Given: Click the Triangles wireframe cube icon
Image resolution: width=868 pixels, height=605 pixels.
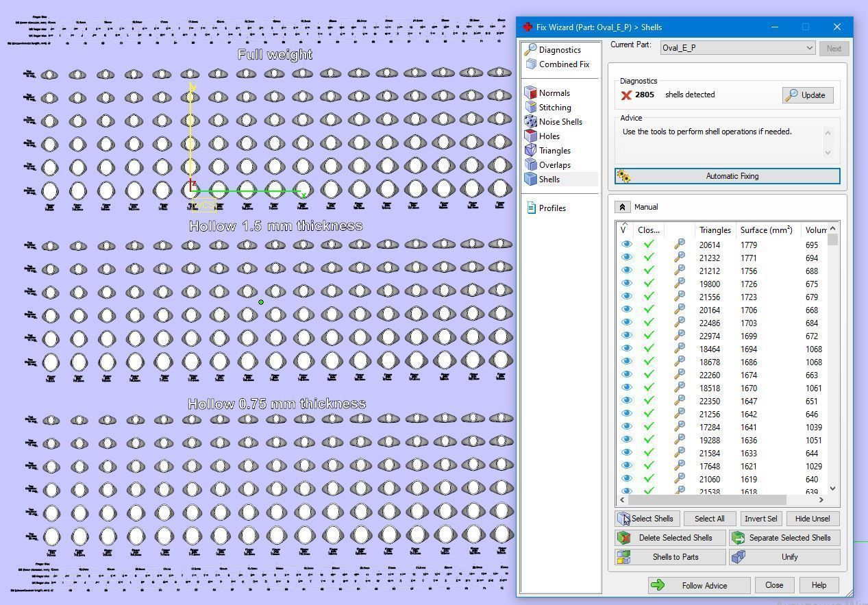Looking at the screenshot, I should click(530, 151).
